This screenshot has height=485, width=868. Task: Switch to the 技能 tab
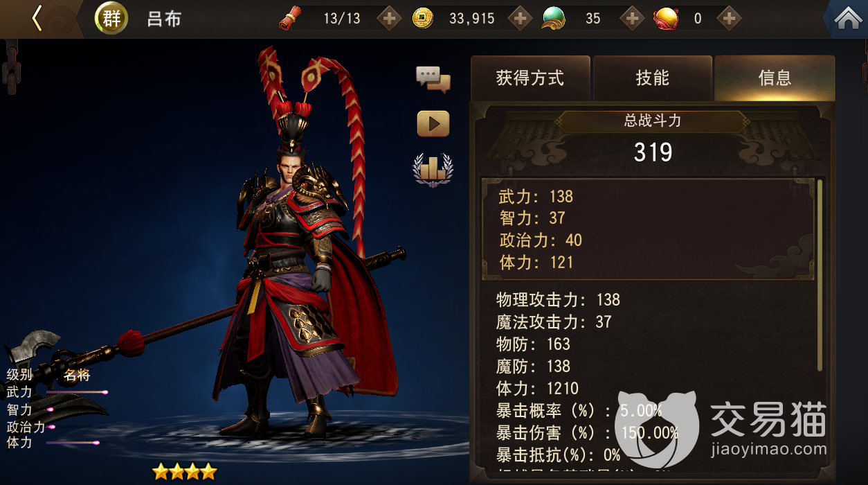[653, 78]
